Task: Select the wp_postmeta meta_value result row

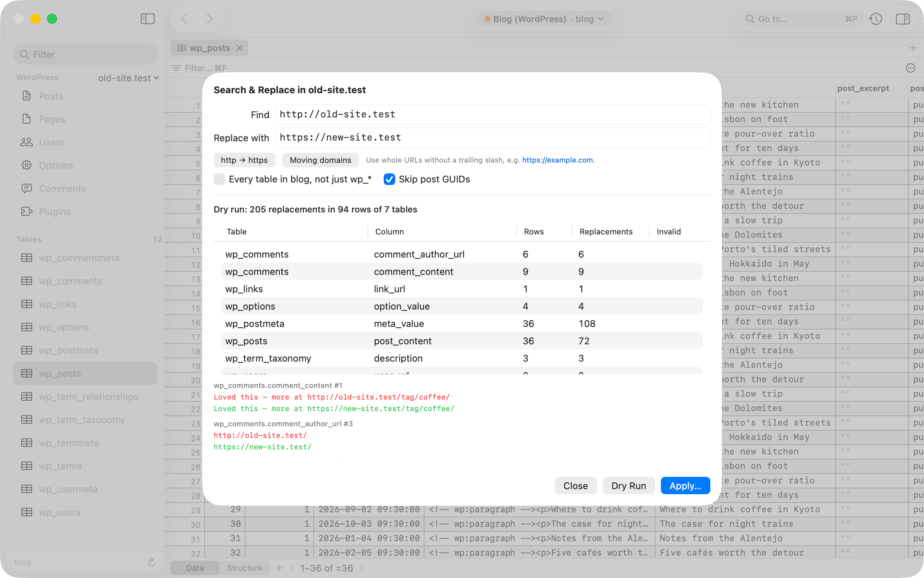Action: click(x=462, y=323)
